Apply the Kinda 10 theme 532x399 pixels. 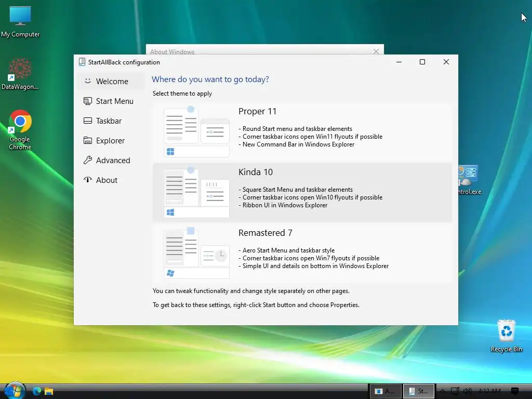(x=302, y=192)
